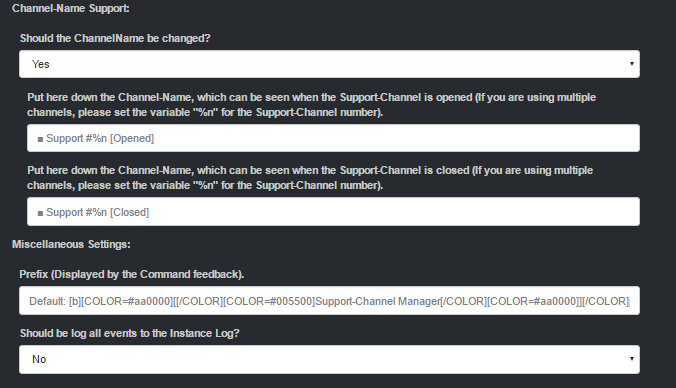Click the "Should the ChannelName be changed?" label
Image resolution: width=676 pixels, height=388 pixels.
[115, 38]
